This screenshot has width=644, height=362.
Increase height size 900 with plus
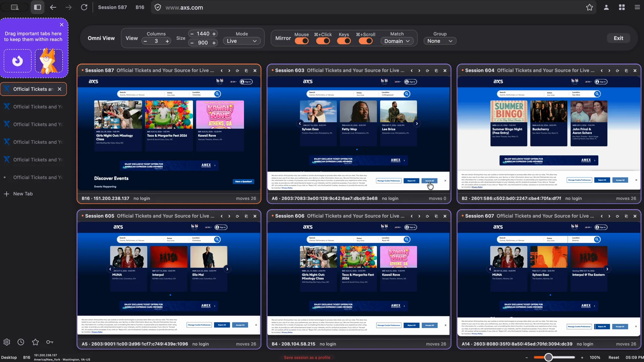point(214,43)
